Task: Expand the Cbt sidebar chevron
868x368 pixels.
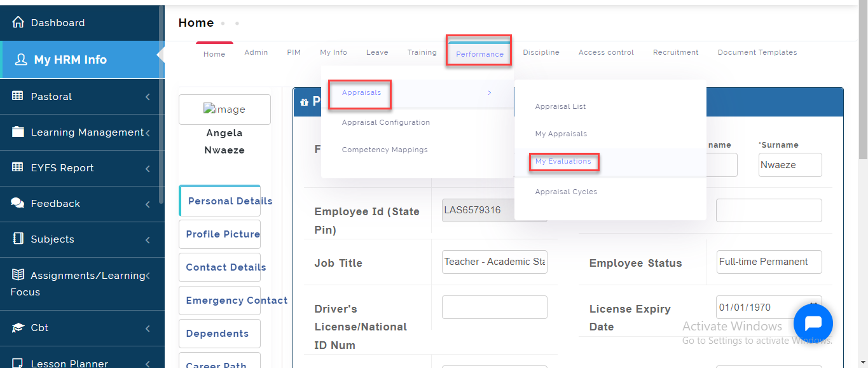Action: coord(148,329)
